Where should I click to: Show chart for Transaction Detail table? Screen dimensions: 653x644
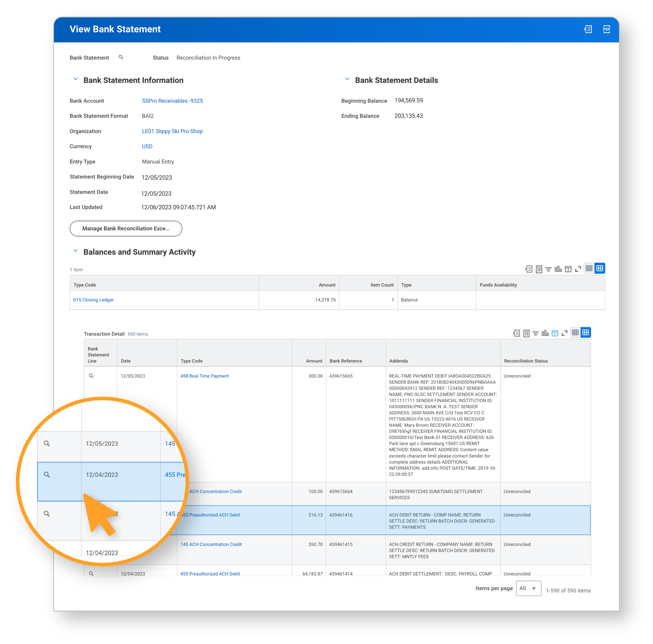[545, 333]
